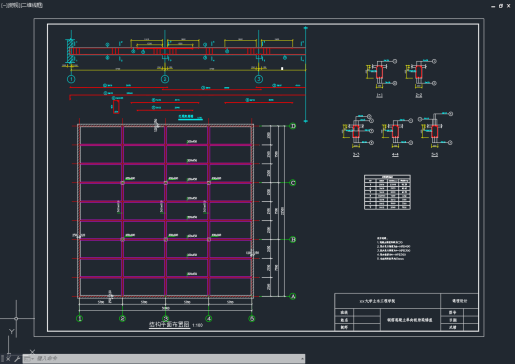Select axis bubble 2 below the floor plan
This screenshot has height=364, width=515.
click(x=122, y=319)
